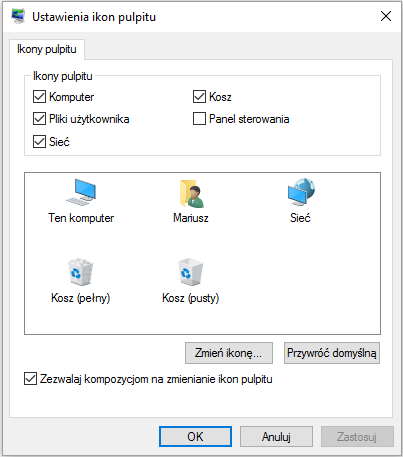Click the Ten komputer label text
Image resolution: width=403 pixels, height=457 pixels.
pos(81,218)
